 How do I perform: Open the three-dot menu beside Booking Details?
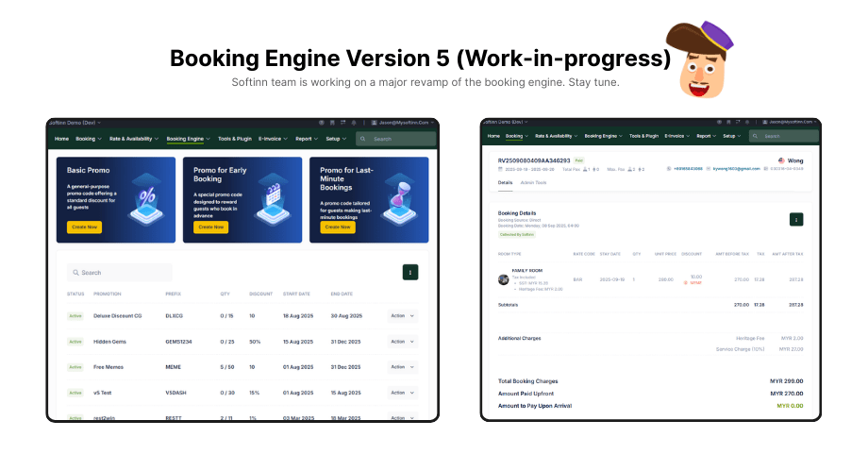(796, 219)
